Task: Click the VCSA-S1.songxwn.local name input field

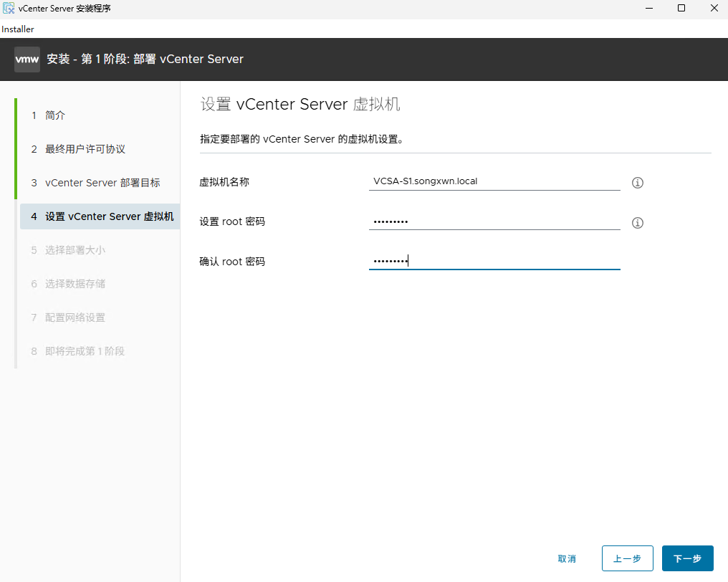Action: tap(494, 181)
